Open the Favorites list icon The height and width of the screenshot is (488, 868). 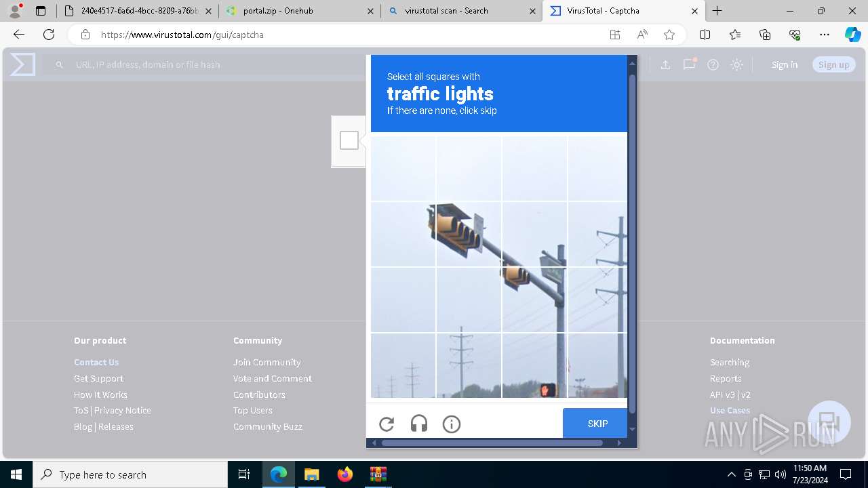[735, 35]
